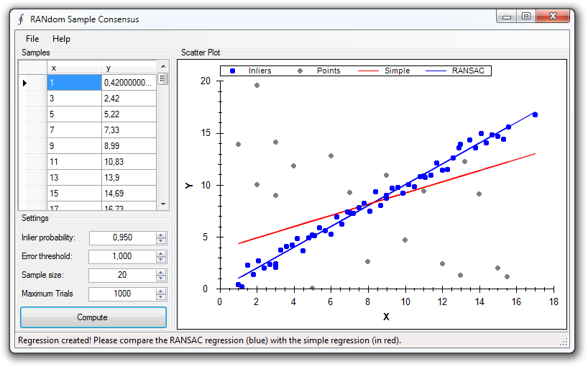Image resolution: width=588 pixels, height=367 pixels.
Task: Select the x column header
Action: tap(74, 68)
